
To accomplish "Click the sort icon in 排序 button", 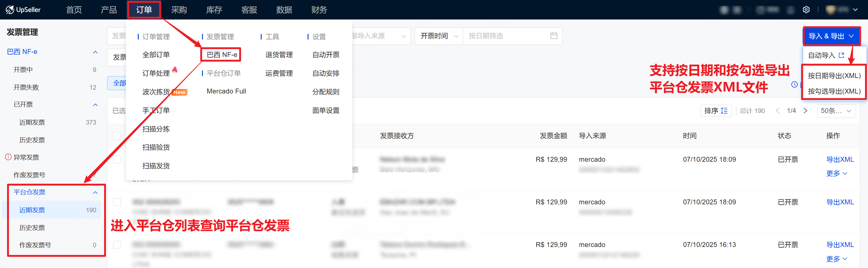I will pos(724,111).
